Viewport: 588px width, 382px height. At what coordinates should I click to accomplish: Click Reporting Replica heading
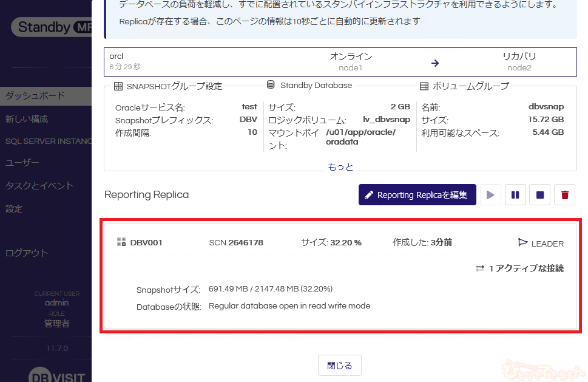coord(147,195)
